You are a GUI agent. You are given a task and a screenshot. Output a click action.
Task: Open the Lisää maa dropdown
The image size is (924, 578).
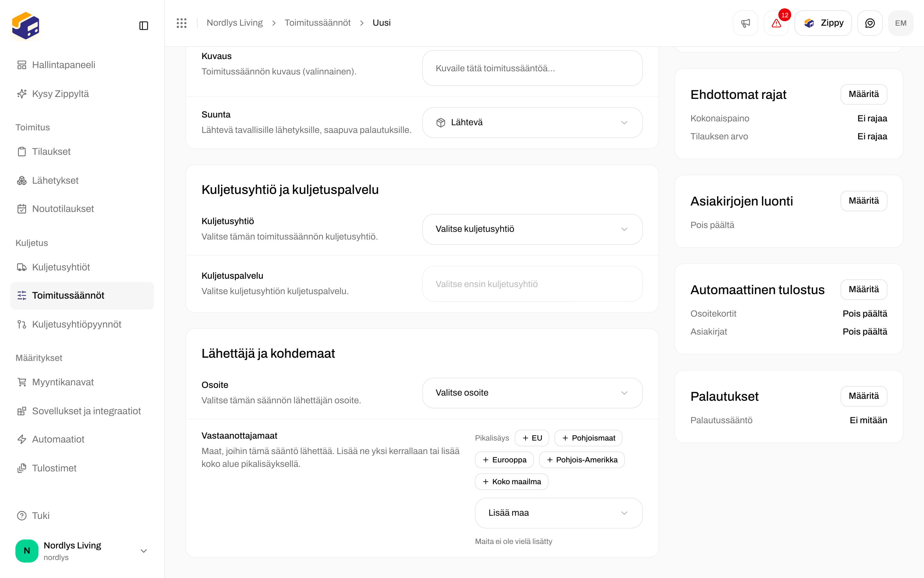(x=559, y=513)
